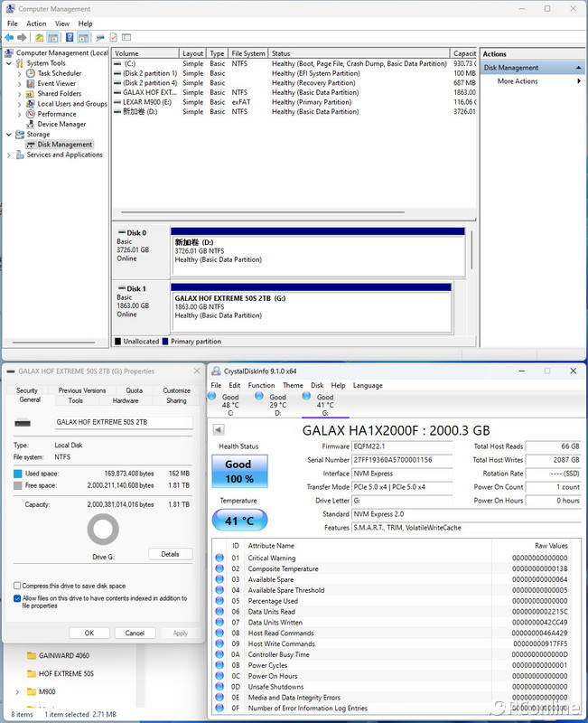Click the Status column header
The image size is (588, 723).
[359, 53]
